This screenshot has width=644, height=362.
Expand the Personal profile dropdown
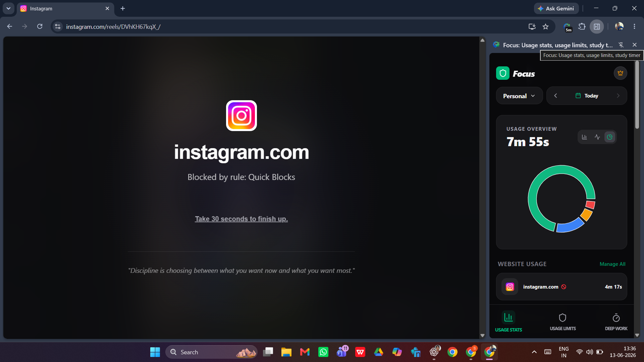pyautogui.click(x=519, y=96)
